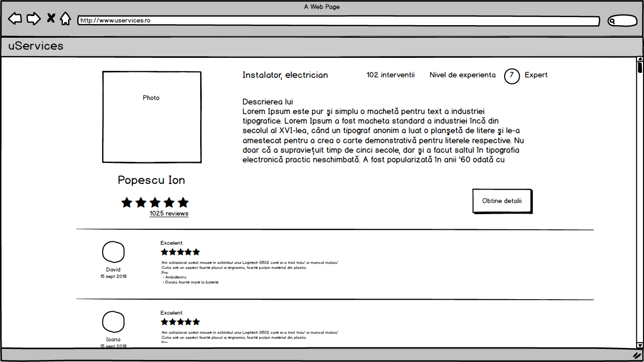Open the uServices site title
The width and height of the screenshot is (644, 362).
pos(36,46)
